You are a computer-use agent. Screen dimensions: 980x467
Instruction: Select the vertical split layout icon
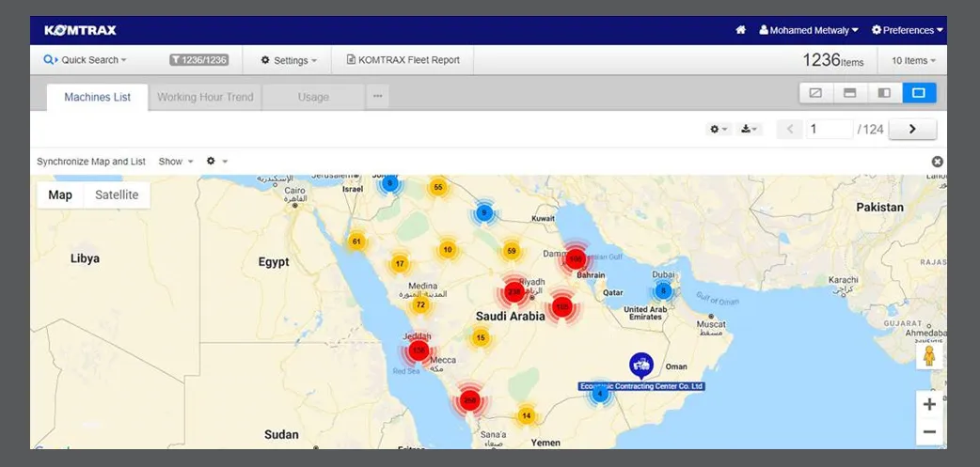[884, 93]
